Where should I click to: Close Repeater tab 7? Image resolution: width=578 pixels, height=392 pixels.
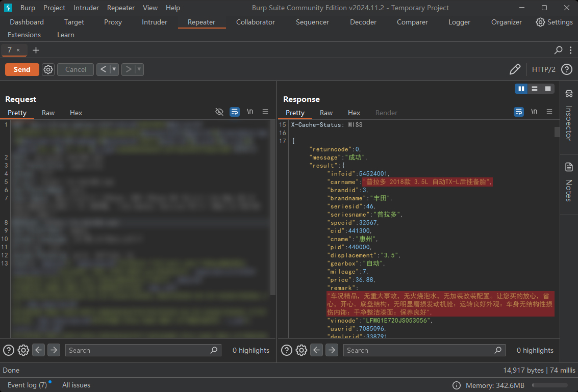(18, 50)
